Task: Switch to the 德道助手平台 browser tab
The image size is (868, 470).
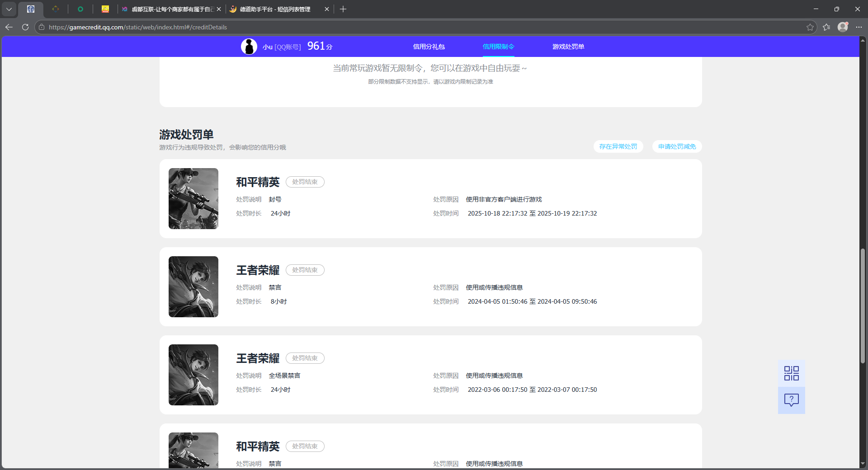Action: [x=276, y=9]
